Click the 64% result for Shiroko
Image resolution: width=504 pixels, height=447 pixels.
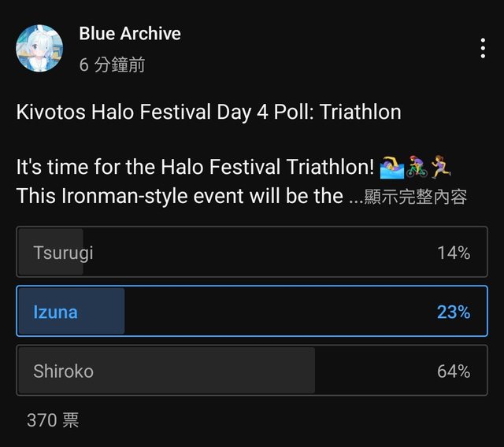click(454, 371)
